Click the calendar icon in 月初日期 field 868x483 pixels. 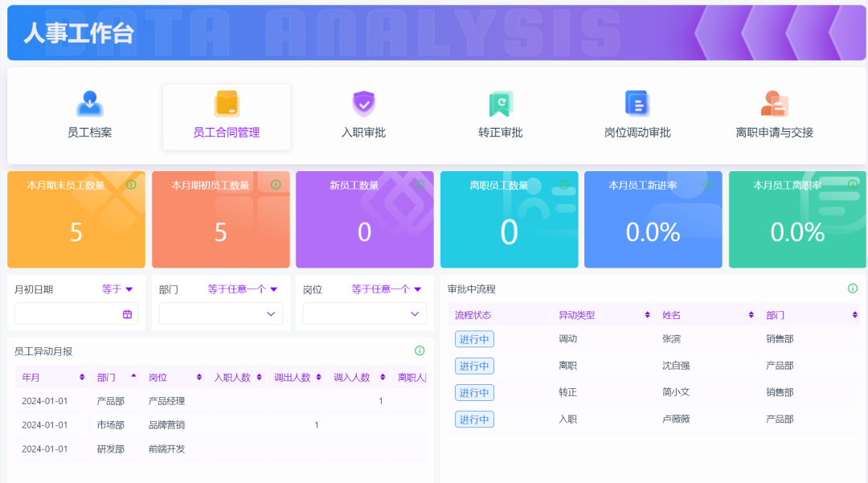click(127, 314)
